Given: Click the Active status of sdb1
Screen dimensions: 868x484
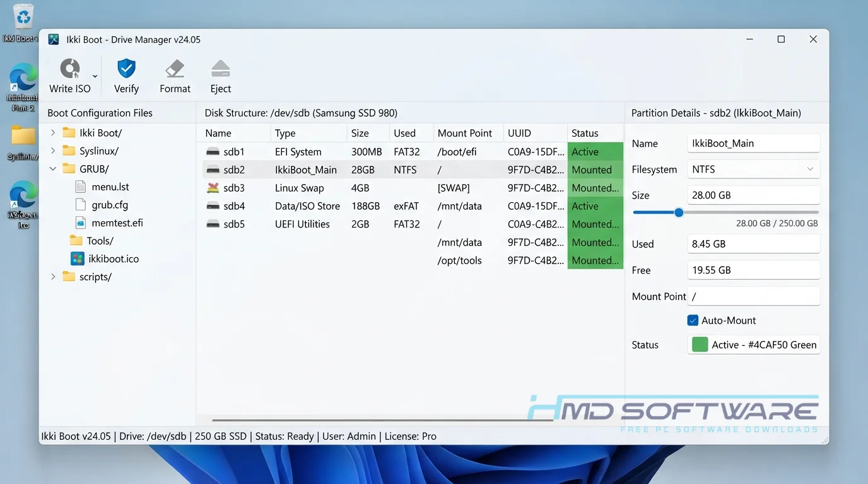Looking at the screenshot, I should 595,152.
